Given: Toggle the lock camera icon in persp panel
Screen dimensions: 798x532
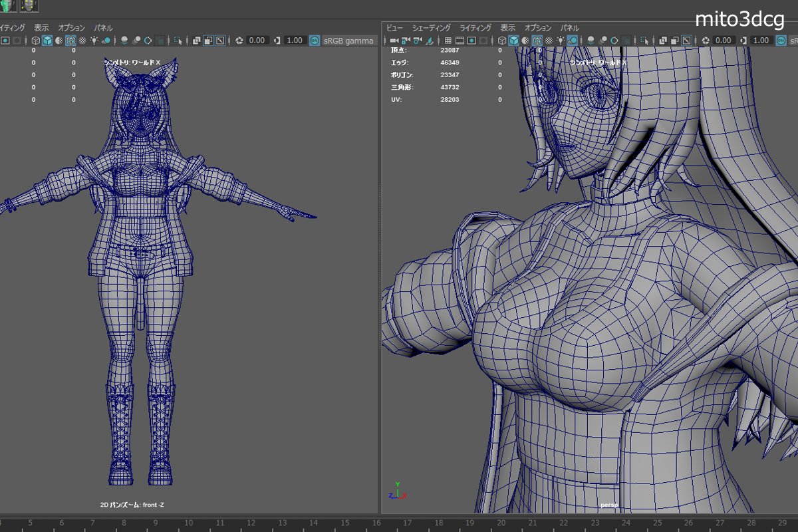Looking at the screenshot, I should pos(405,41).
